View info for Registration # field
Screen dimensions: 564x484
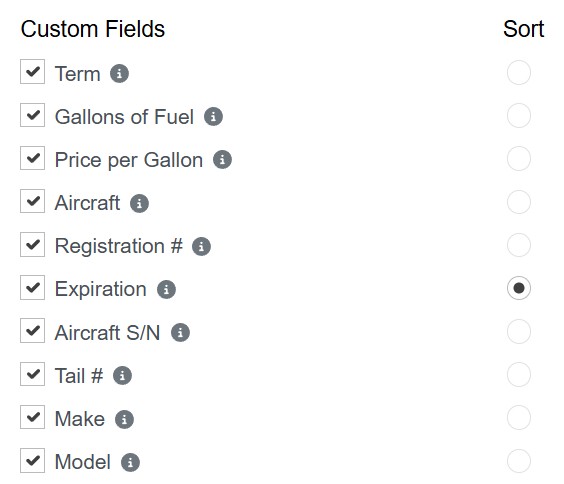(201, 246)
